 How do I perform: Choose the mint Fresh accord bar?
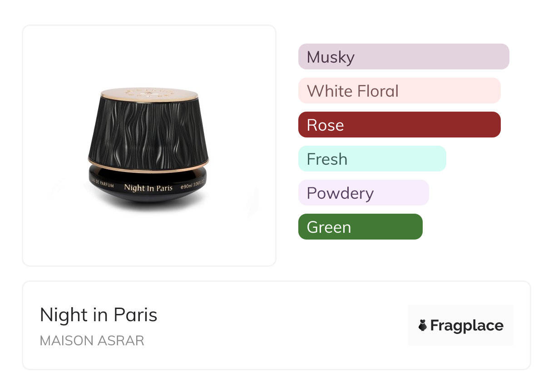(372, 159)
